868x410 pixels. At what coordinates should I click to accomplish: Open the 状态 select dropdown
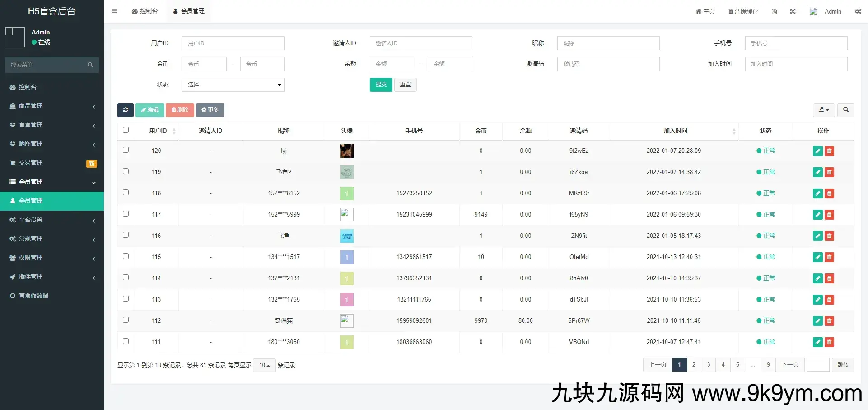pos(233,85)
